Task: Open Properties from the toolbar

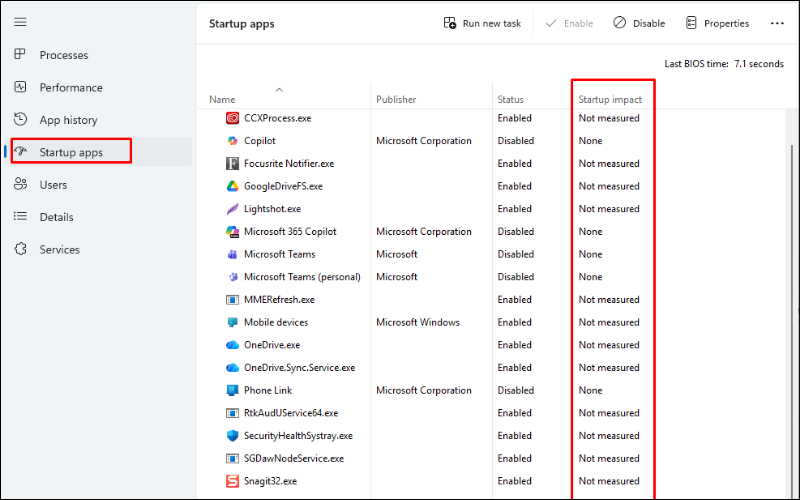Action: [717, 23]
